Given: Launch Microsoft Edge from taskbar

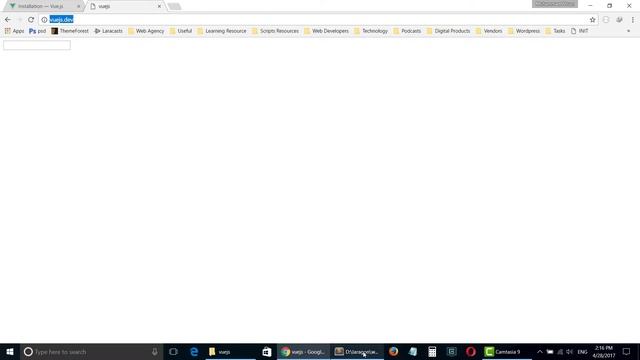Looking at the screenshot, I should tap(194, 351).
